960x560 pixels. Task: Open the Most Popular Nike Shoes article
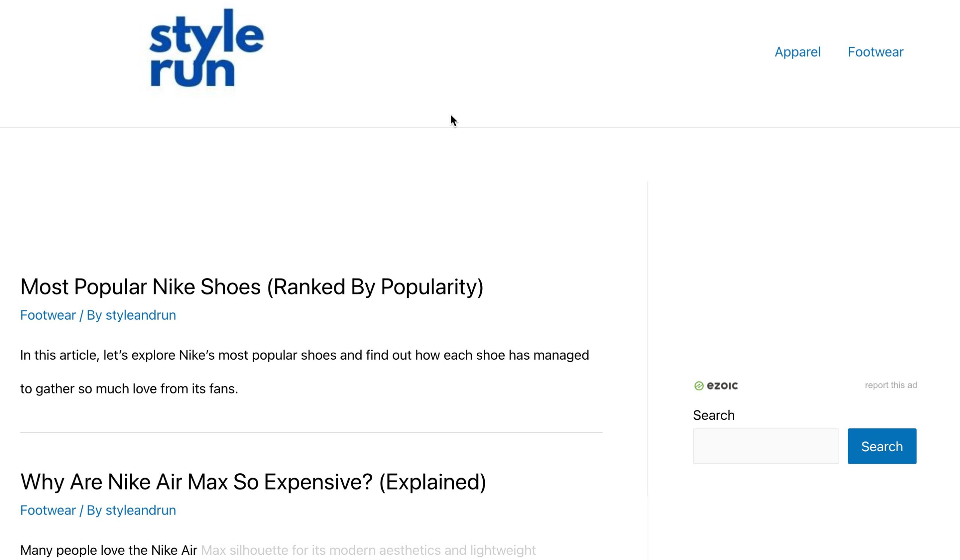251,287
